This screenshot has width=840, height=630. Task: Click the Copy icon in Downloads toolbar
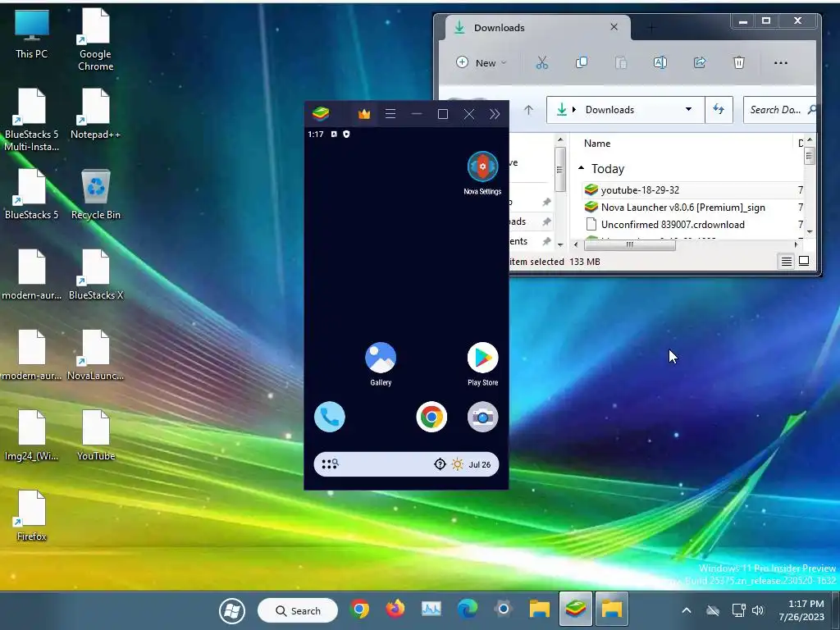click(582, 62)
